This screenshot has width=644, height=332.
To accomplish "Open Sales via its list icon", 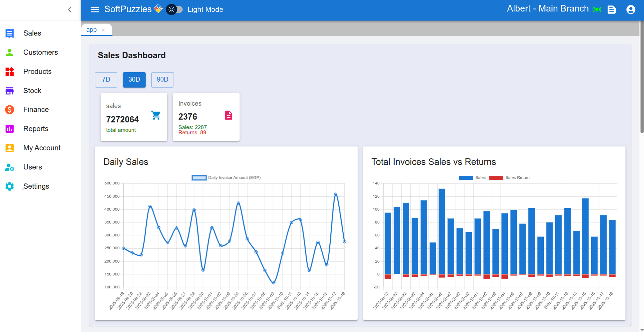I will pyautogui.click(x=10, y=33).
